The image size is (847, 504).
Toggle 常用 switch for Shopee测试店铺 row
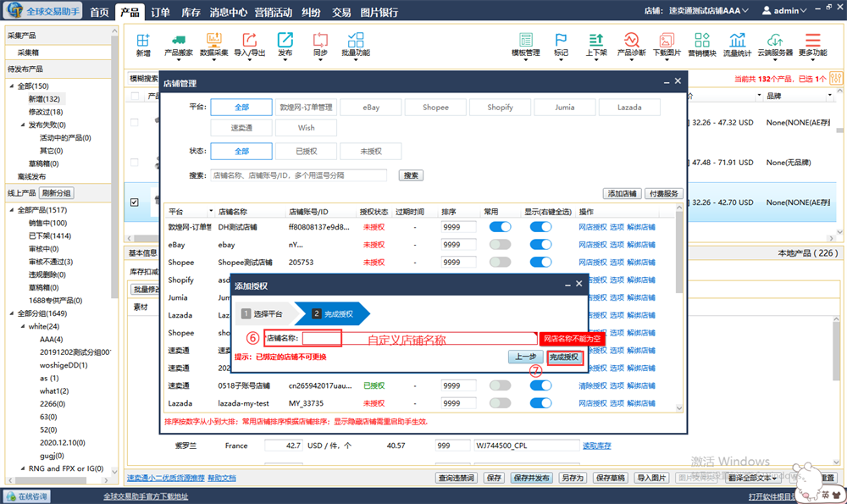[x=500, y=262]
